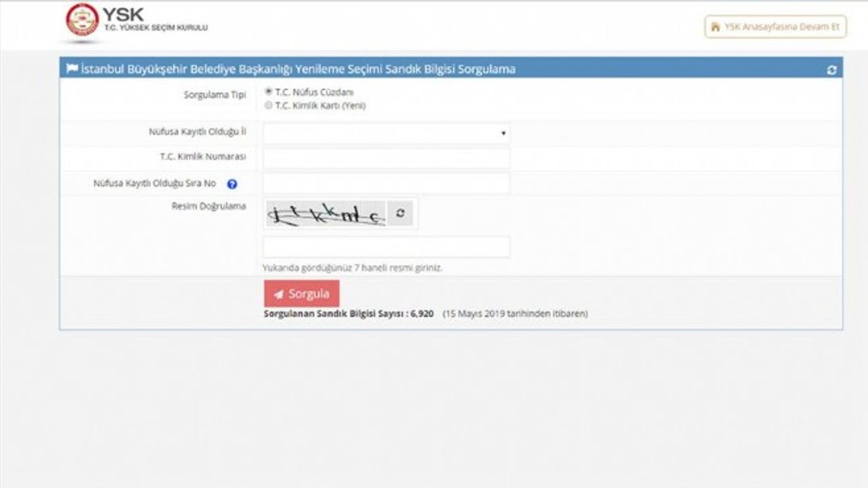The image size is (868, 488).
Task: Focus the captcha text entry box
Action: click(x=386, y=247)
